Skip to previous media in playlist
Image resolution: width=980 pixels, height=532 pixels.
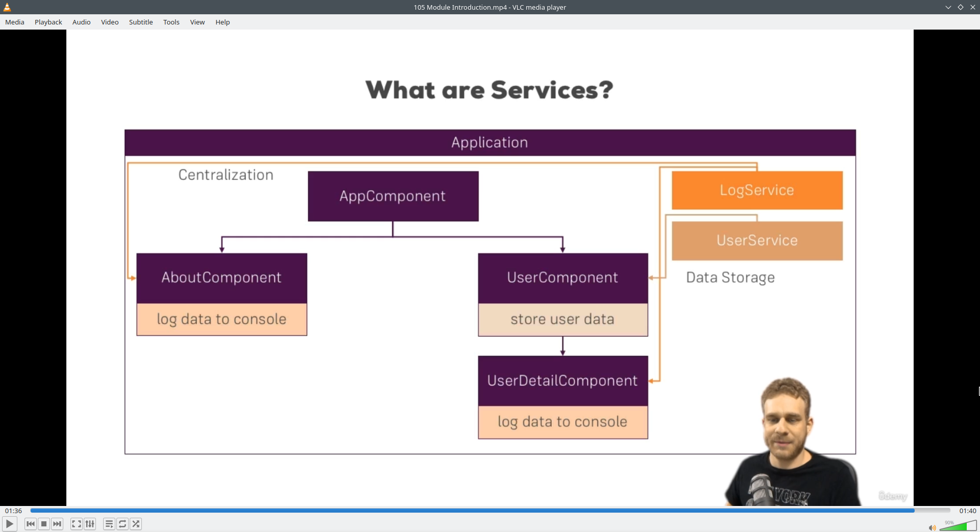(x=31, y=524)
